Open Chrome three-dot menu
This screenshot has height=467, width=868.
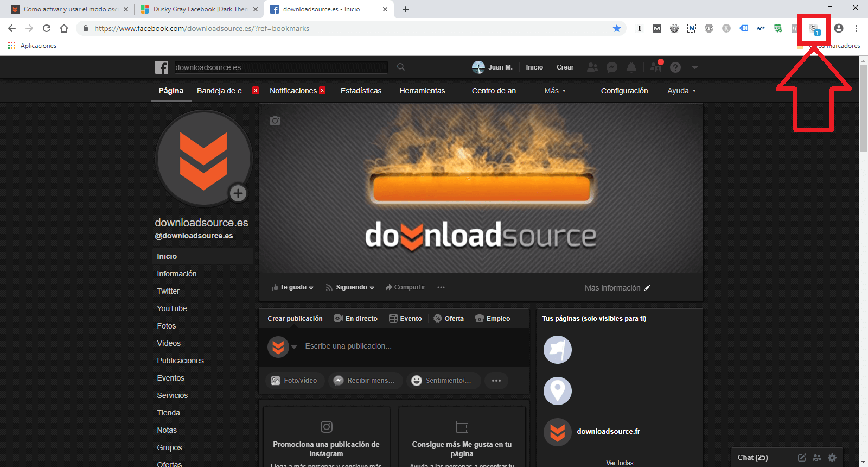click(856, 28)
